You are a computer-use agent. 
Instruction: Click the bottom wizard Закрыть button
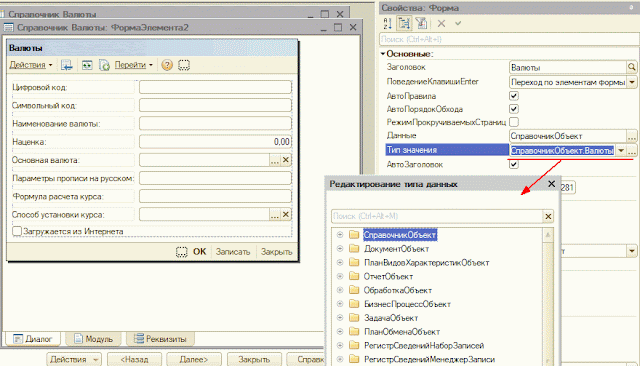point(254,359)
